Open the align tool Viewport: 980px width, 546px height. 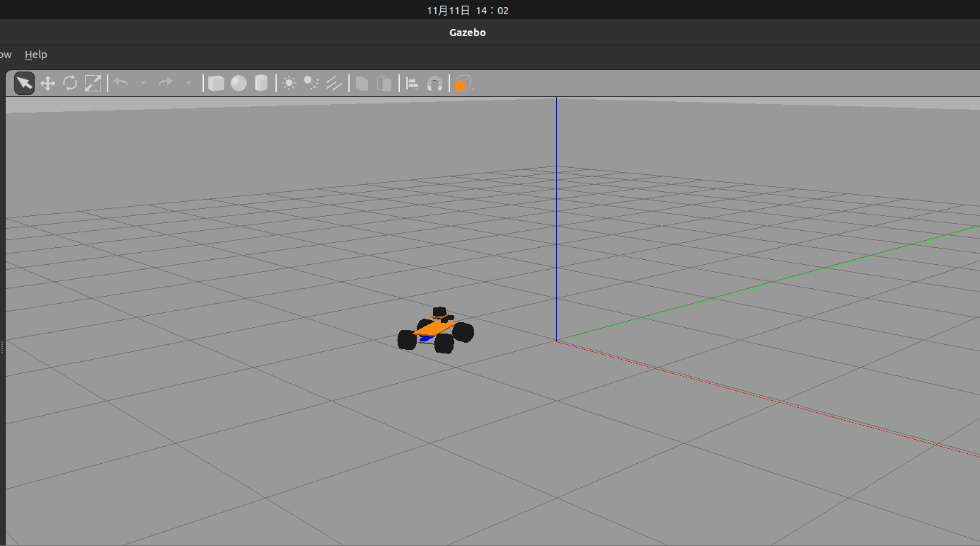[x=413, y=84]
